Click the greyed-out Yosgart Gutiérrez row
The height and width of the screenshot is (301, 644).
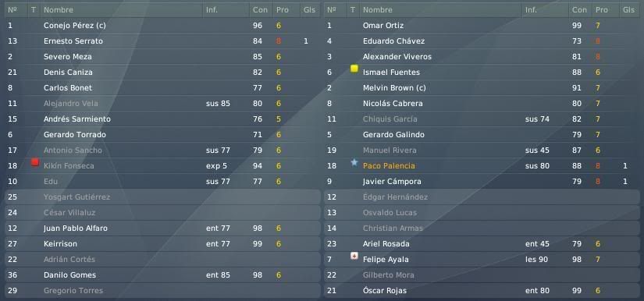click(x=162, y=197)
